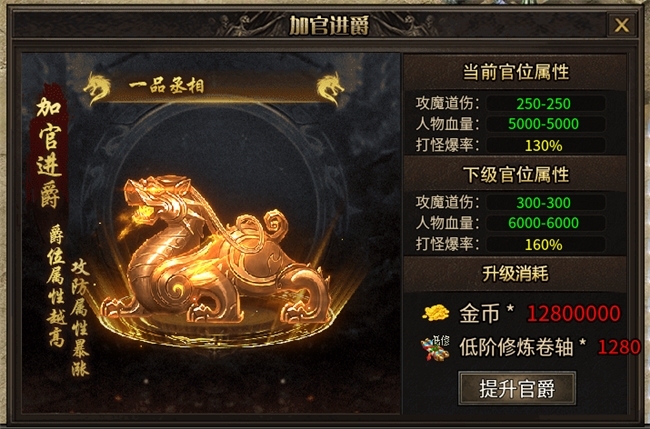650x429 pixels.
Task: Click the current 打怪爆率 value 130%
Action: pyautogui.click(x=543, y=145)
